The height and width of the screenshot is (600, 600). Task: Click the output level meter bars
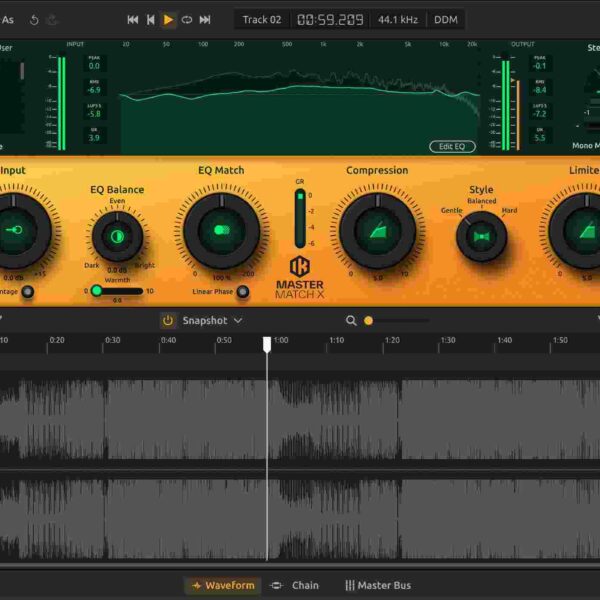pos(506,103)
